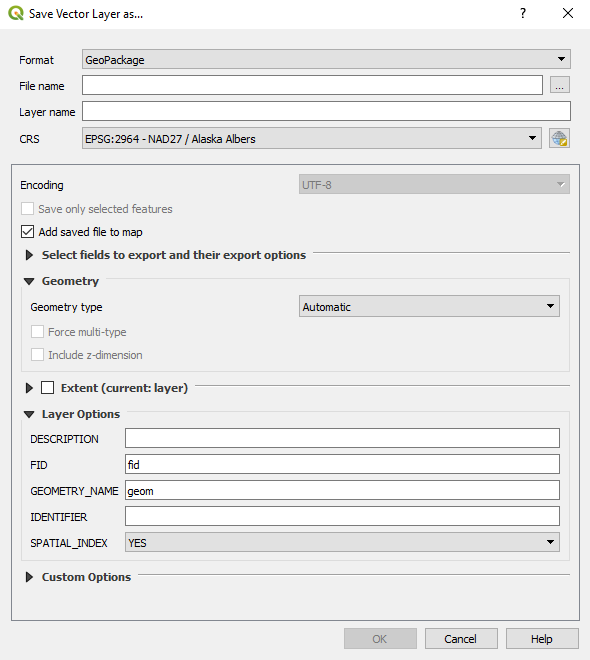This screenshot has height=660, width=590.
Task: Enable Force multi-type checkbox
Action: point(37,332)
